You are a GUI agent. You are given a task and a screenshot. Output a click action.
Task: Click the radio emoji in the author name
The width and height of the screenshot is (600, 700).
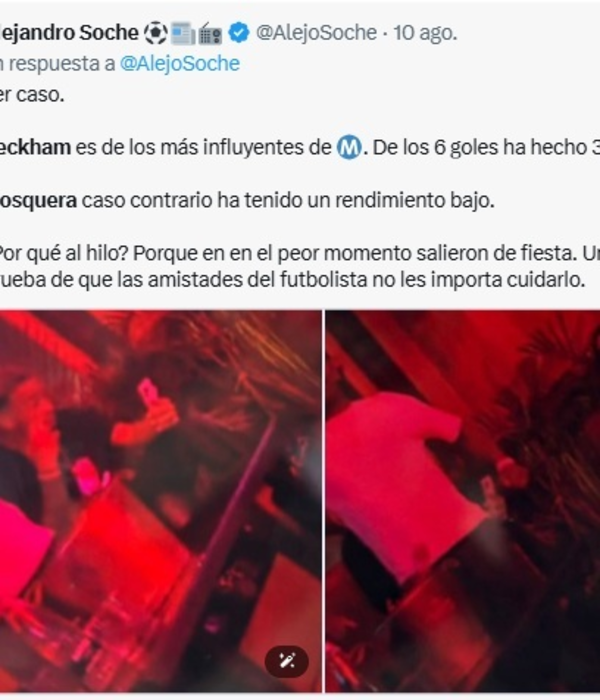click(210, 35)
